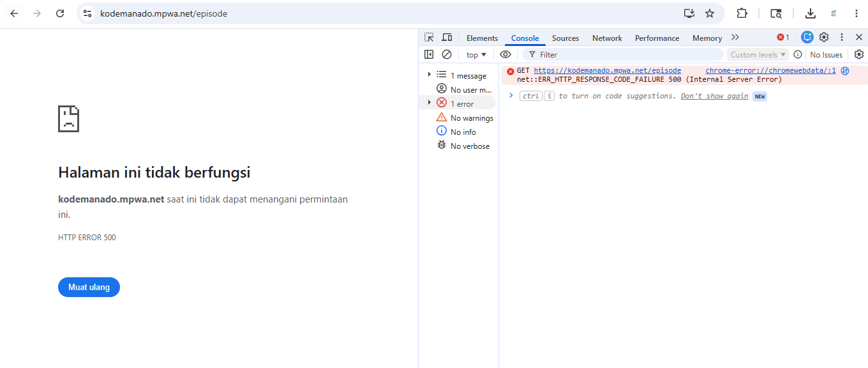
Task: Click the red error count badge
Action: pyautogui.click(x=783, y=38)
